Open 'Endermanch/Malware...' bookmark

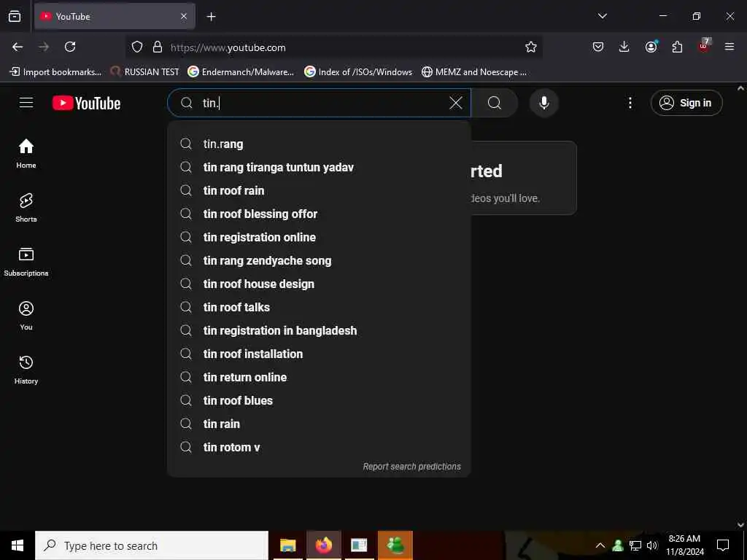pos(241,72)
